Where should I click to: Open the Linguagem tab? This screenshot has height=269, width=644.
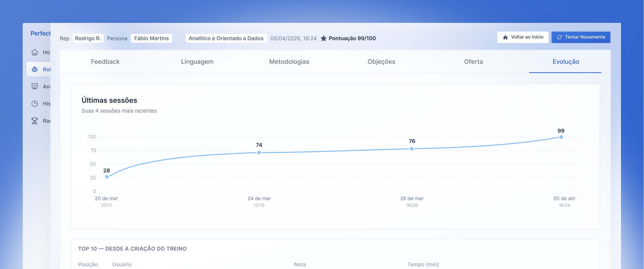tap(197, 62)
